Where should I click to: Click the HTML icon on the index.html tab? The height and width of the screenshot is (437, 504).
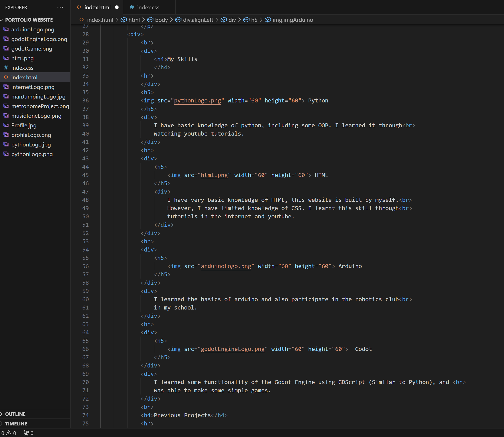79,7
